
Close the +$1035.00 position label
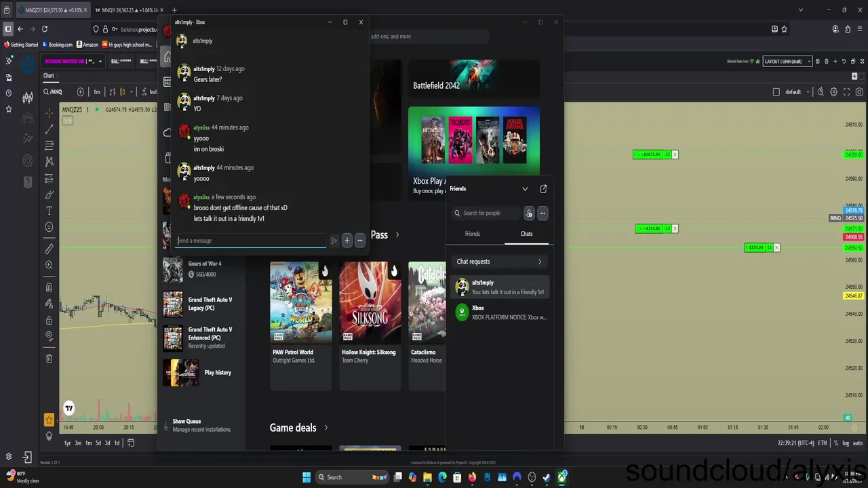(675, 155)
